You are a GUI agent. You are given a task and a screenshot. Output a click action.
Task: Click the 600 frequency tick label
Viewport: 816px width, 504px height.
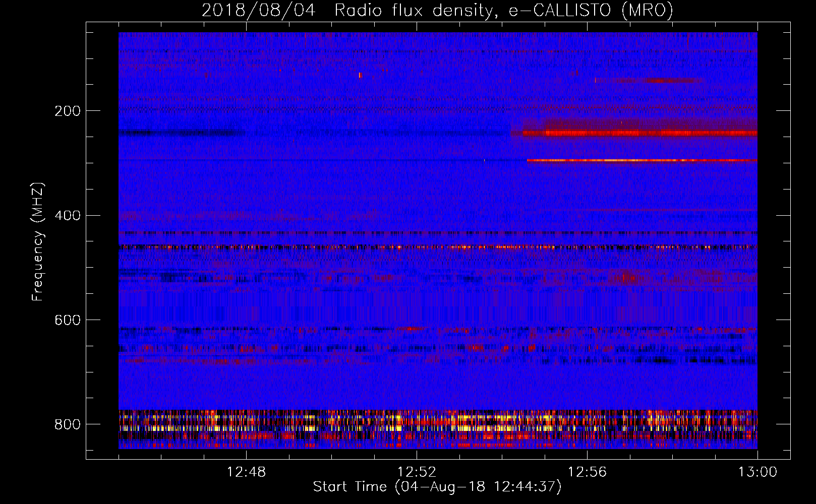pos(67,321)
